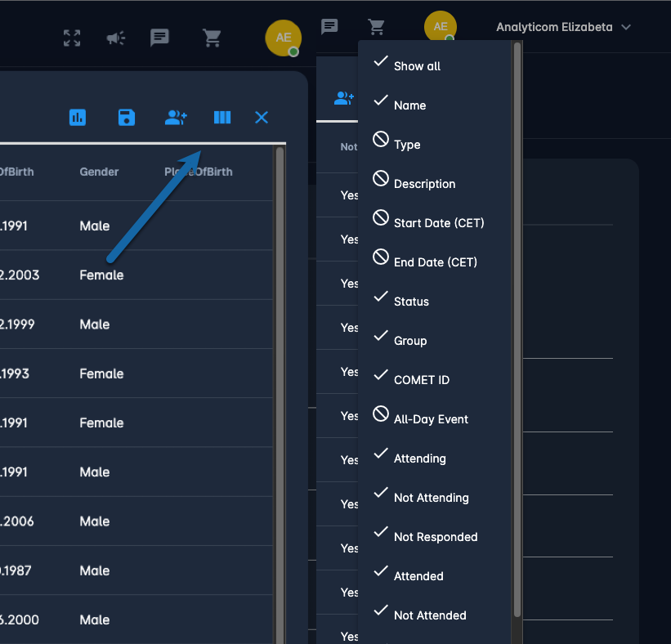Click the fullscreen expand icon
Screen dimensions: 671x644
tap(72, 38)
